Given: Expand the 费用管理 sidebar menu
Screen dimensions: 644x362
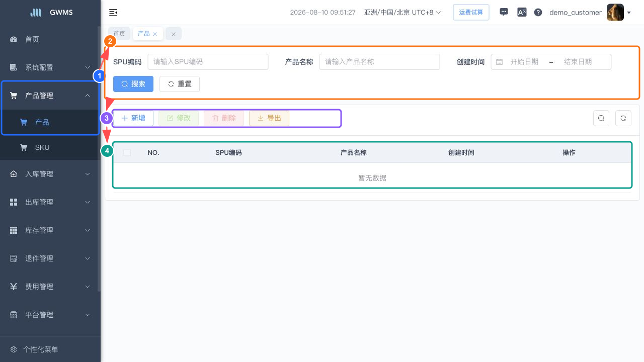Looking at the screenshot, I should (50, 287).
